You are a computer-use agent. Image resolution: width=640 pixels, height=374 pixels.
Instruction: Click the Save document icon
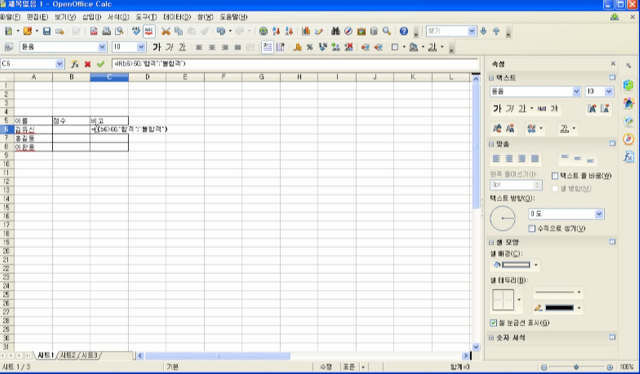(47, 31)
